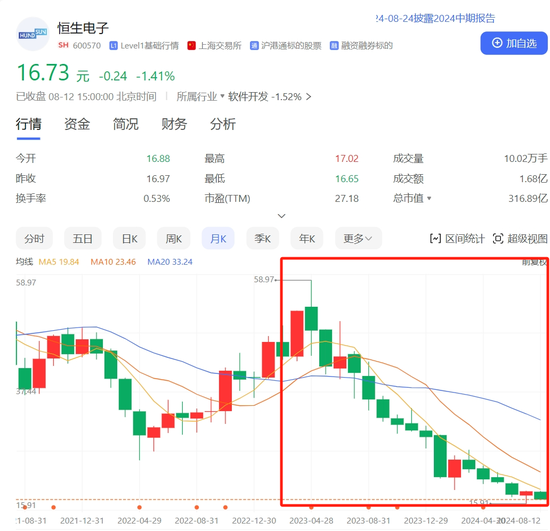Screen dimensions: 550x531
Task: Click the Hundsun company logo
Action: [x=33, y=34]
